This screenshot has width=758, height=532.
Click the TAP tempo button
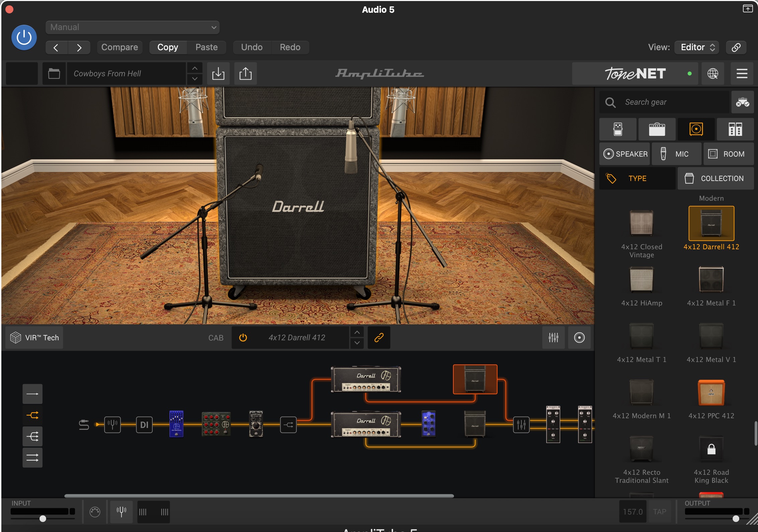click(660, 512)
